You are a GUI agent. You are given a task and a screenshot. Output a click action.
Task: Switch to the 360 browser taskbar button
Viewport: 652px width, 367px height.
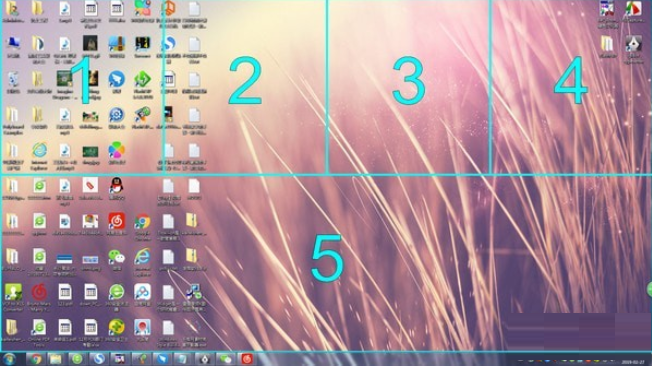click(77, 359)
